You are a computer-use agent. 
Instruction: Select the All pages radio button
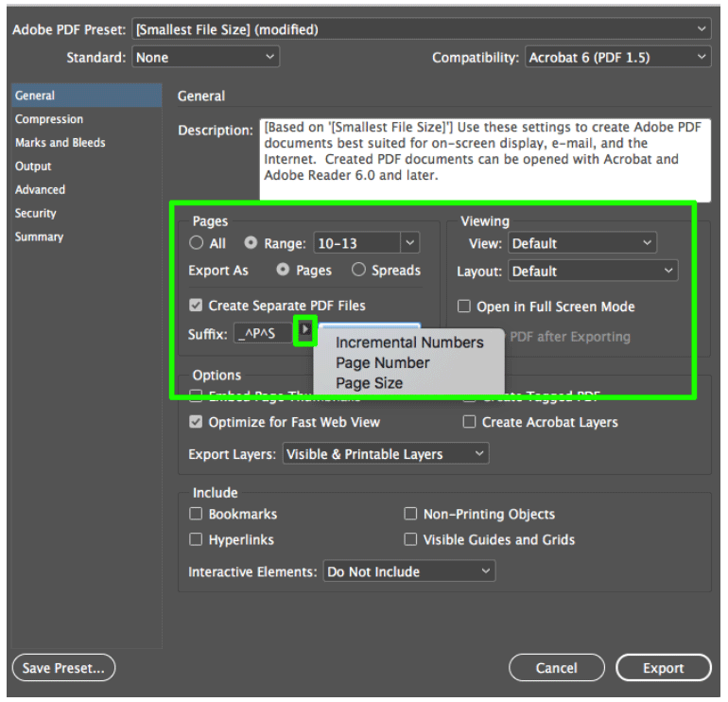tap(196, 242)
